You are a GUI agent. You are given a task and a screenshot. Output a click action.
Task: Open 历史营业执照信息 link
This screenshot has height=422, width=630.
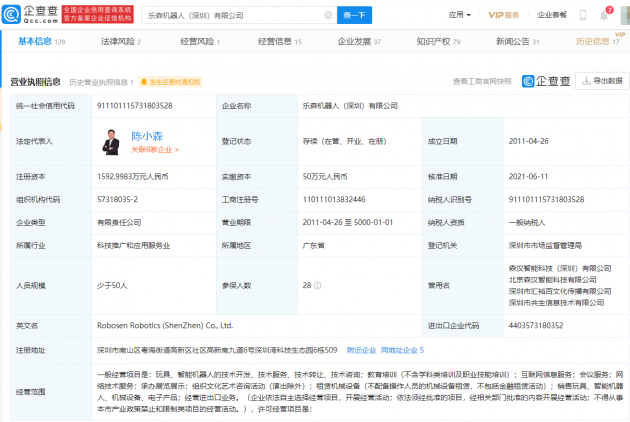(x=101, y=82)
